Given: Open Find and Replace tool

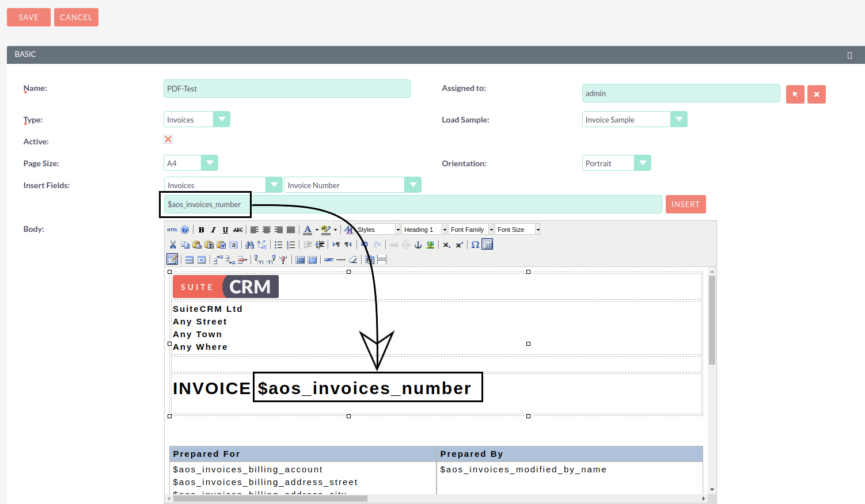Looking at the screenshot, I should coord(262,245).
